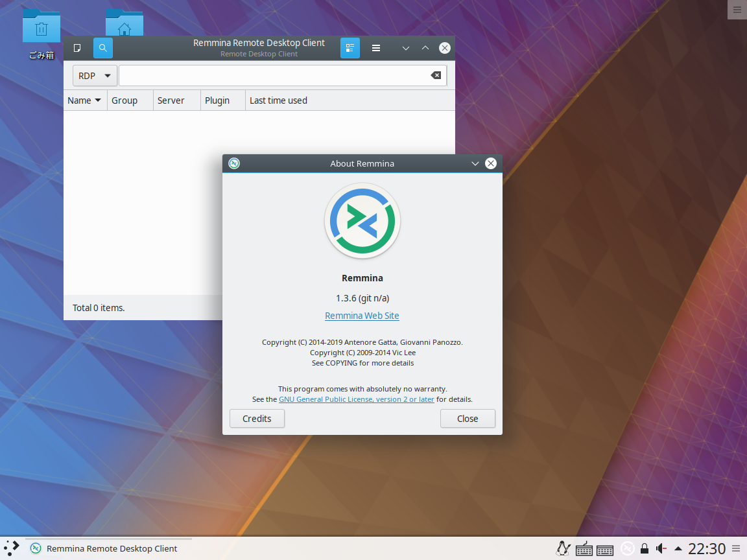747x560 pixels.
Task: Open the Remmina main hamburger menu
Action: [376, 48]
